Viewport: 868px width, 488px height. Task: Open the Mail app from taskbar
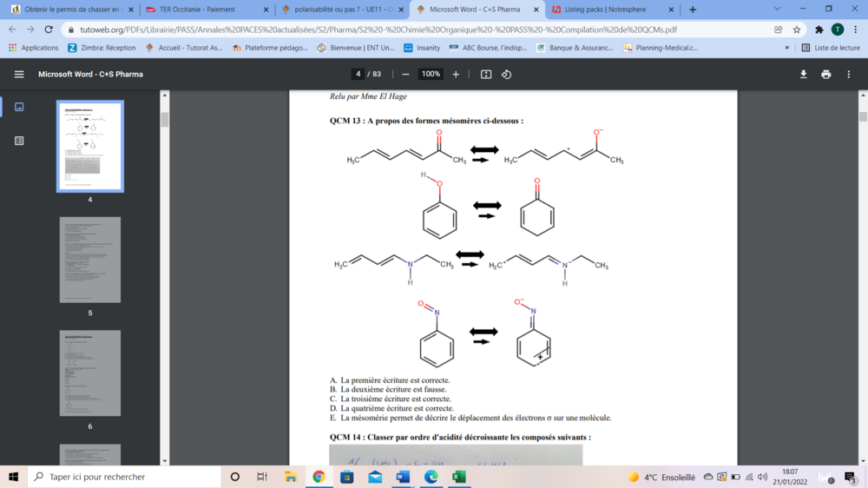(x=375, y=477)
